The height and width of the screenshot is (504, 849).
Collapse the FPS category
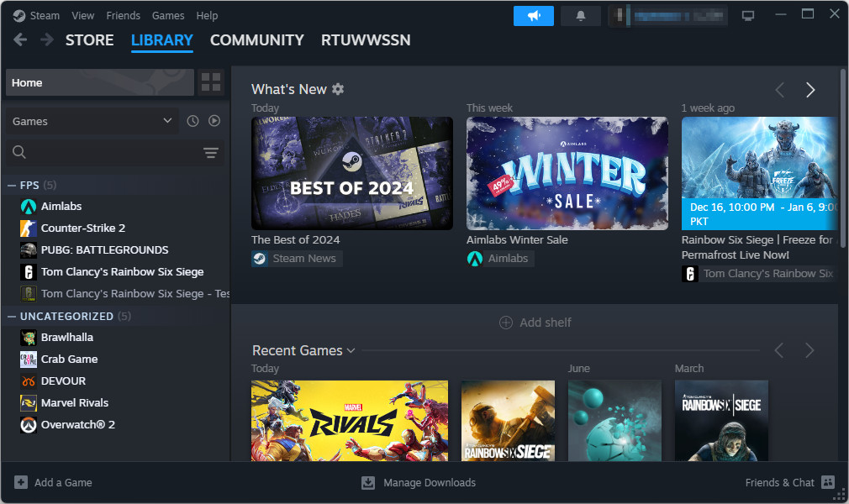(12, 185)
